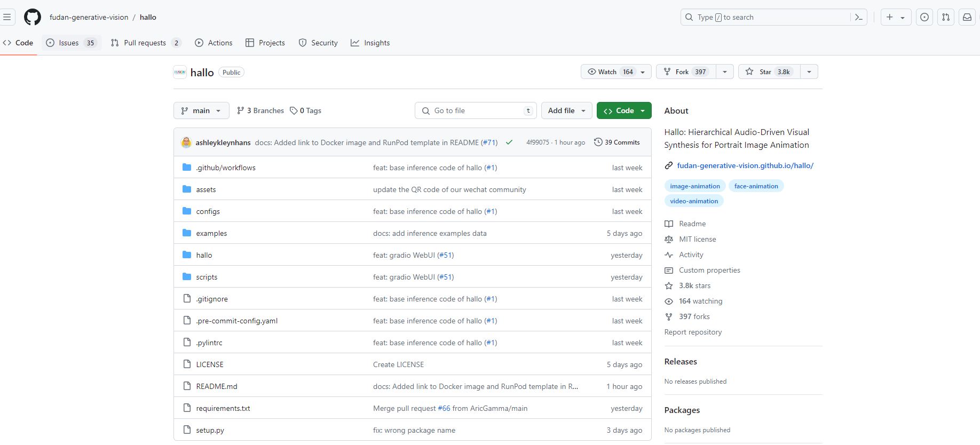Expand the main branch selector
The width and height of the screenshot is (980, 445).
pyautogui.click(x=201, y=110)
